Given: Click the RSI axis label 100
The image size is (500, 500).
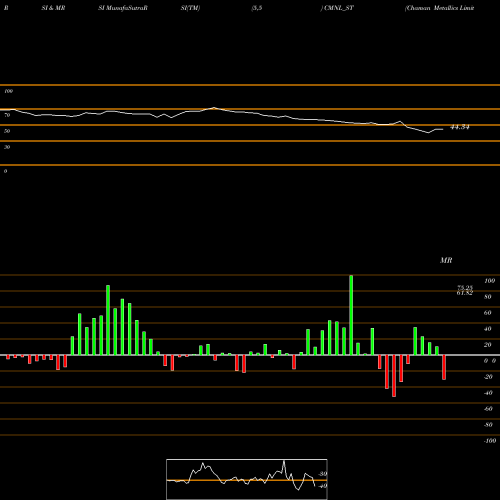Looking at the screenshot, I should coord(9,91).
